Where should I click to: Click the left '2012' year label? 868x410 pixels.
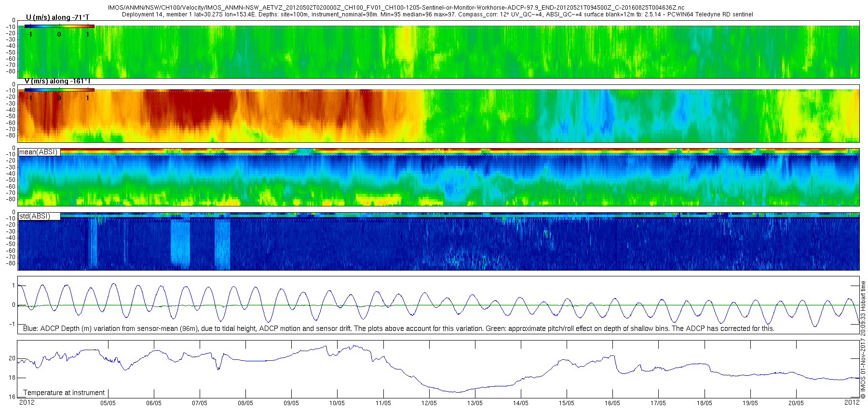[x=27, y=402]
